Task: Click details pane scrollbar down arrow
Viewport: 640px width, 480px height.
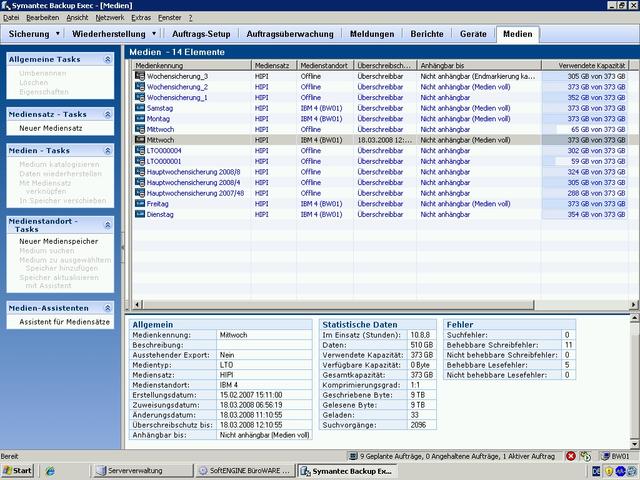Action: point(634,444)
